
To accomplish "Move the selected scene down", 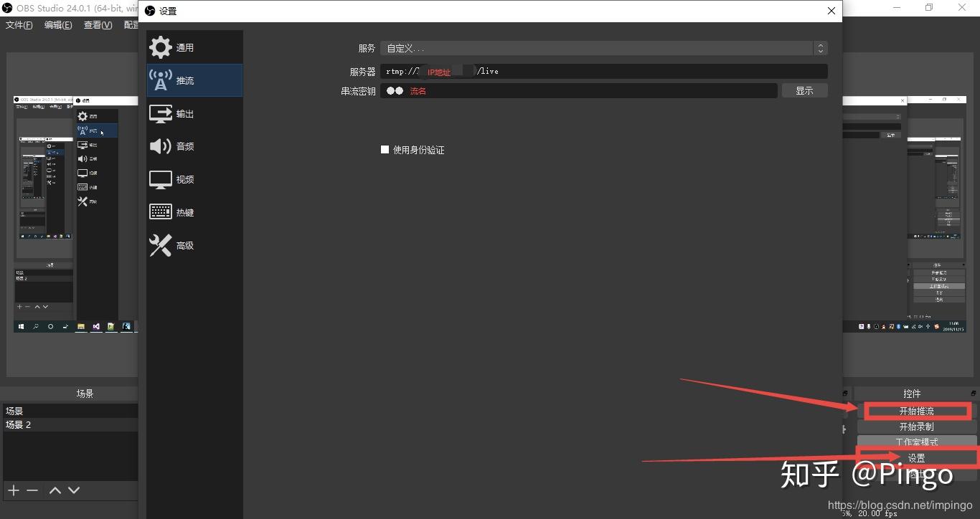I will pyautogui.click(x=74, y=490).
